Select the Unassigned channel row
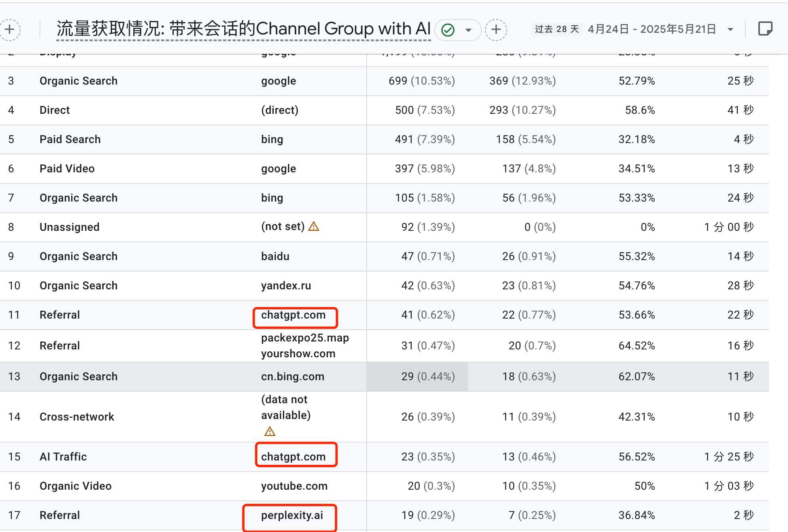 click(x=70, y=227)
